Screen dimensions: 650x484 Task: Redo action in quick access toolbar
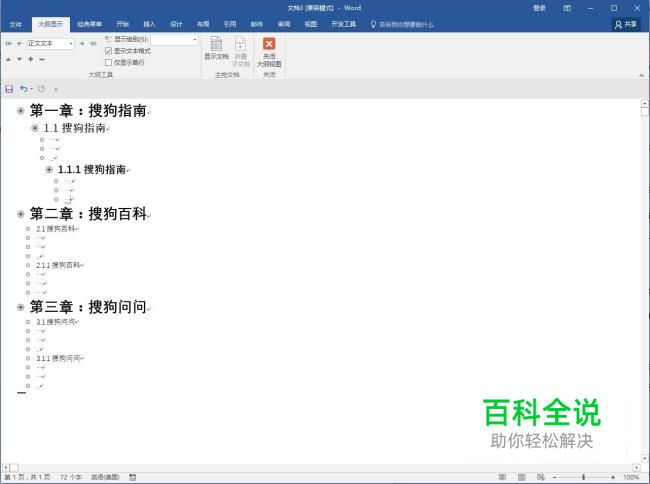(x=41, y=89)
